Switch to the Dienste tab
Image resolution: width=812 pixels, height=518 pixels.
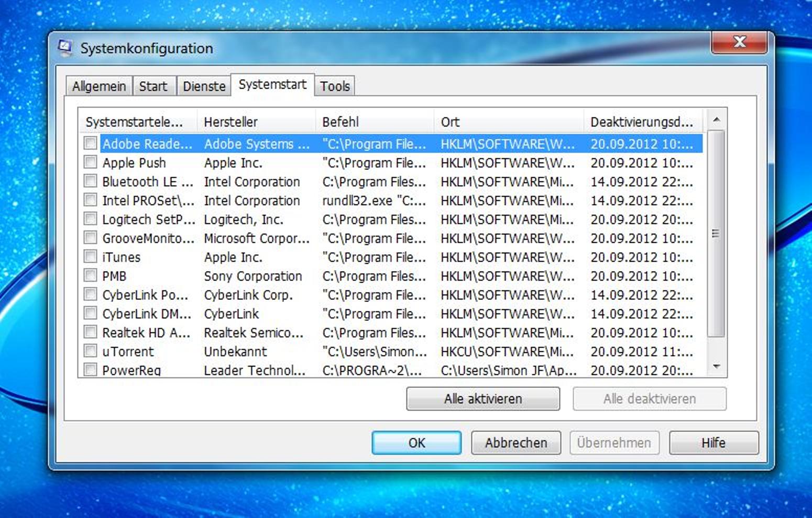coord(204,86)
